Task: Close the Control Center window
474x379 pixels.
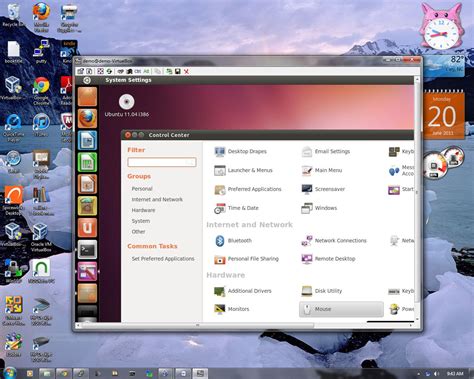Action: click(128, 135)
